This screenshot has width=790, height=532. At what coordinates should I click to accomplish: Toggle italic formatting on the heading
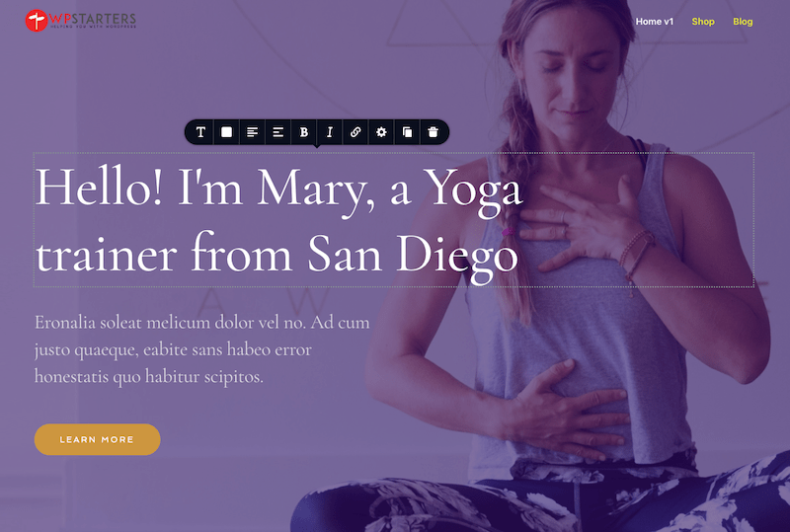tap(330, 132)
